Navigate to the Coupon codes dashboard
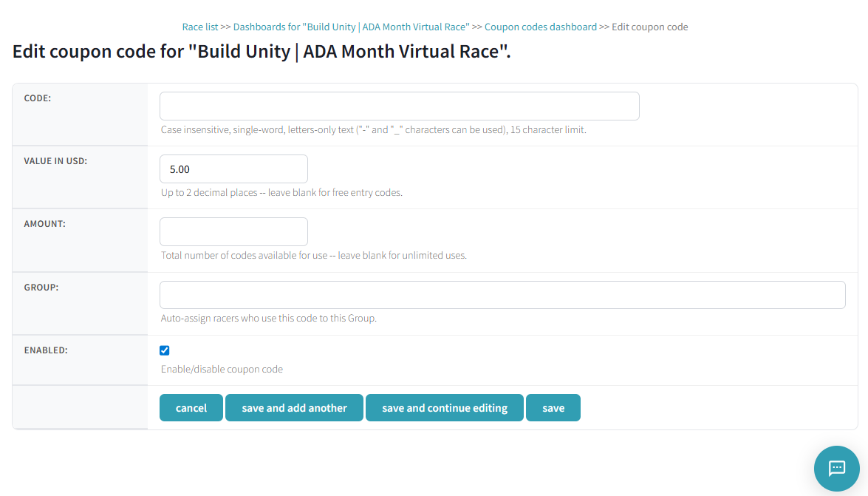868x496 pixels. pyautogui.click(x=540, y=27)
